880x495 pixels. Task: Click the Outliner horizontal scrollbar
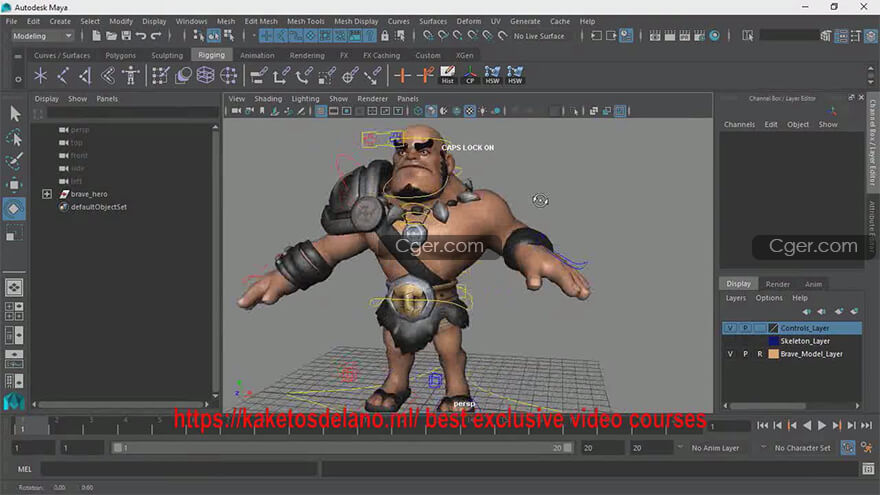coord(120,404)
